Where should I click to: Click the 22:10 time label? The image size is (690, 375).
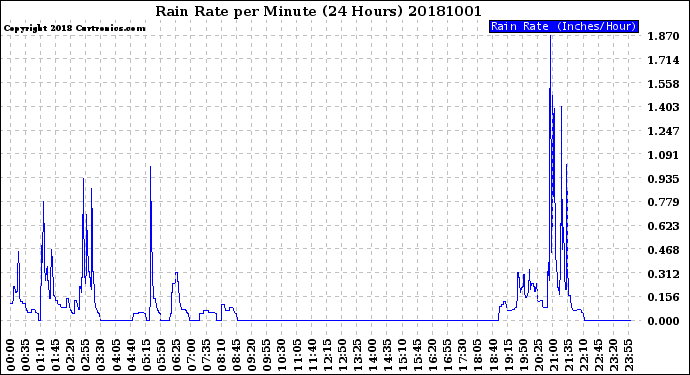[x=584, y=355]
